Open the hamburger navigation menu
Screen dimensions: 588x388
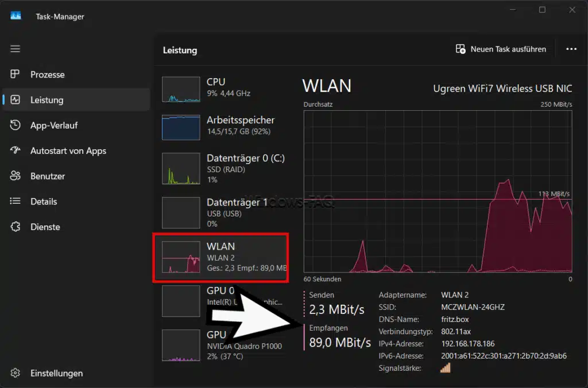[x=15, y=49]
